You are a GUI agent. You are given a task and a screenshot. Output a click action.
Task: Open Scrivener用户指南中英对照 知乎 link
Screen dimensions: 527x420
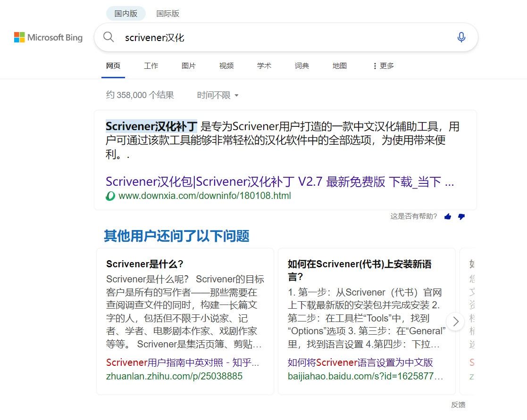(x=183, y=362)
